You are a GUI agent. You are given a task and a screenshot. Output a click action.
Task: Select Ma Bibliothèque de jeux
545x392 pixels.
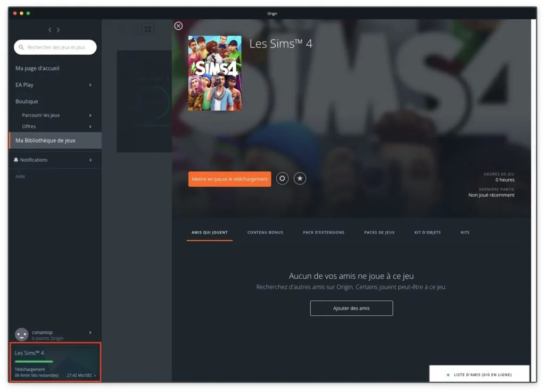coord(55,140)
